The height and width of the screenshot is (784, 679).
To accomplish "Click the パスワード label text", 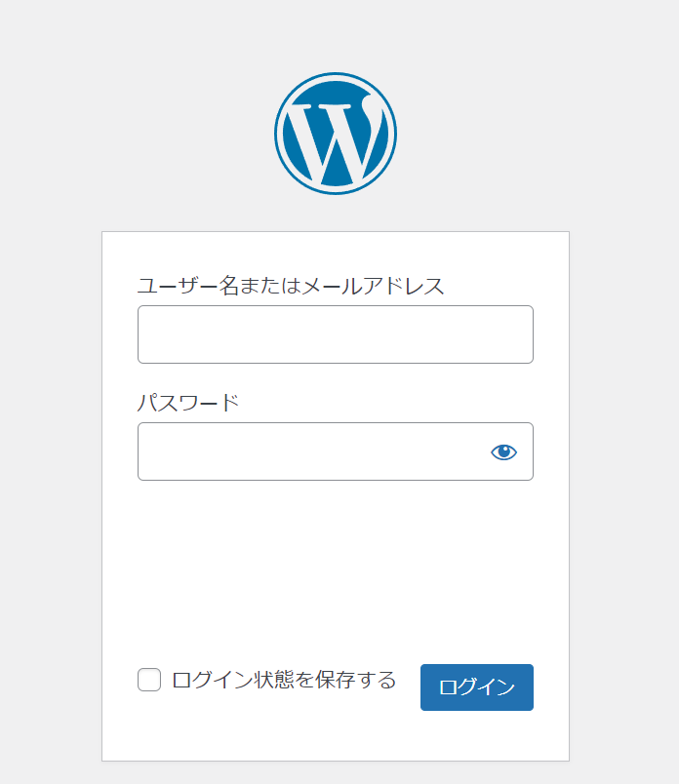I will point(188,403).
